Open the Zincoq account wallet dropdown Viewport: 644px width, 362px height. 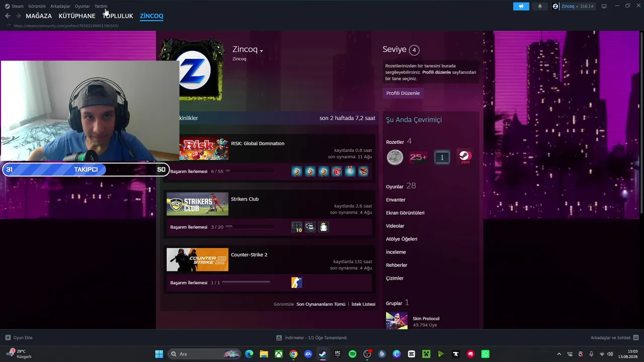point(573,7)
